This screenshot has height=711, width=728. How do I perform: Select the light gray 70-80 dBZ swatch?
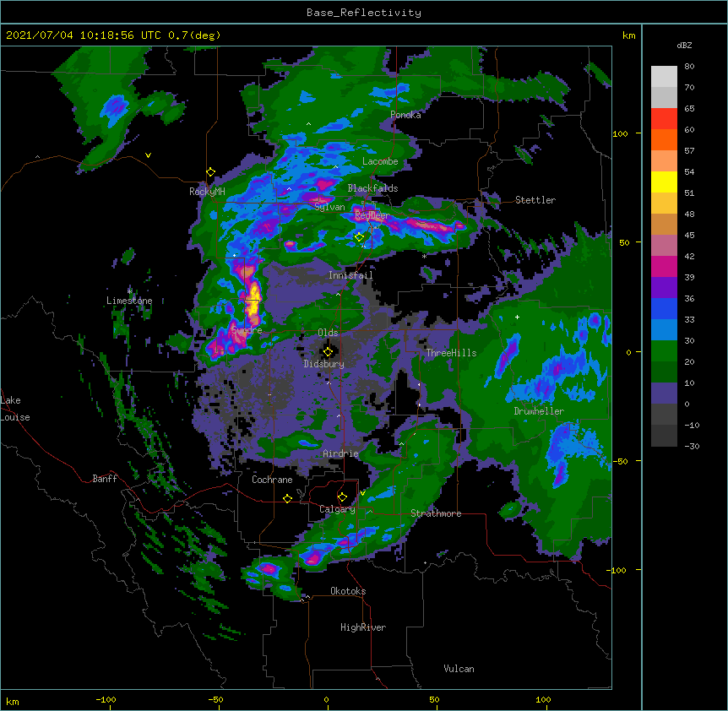pos(664,77)
